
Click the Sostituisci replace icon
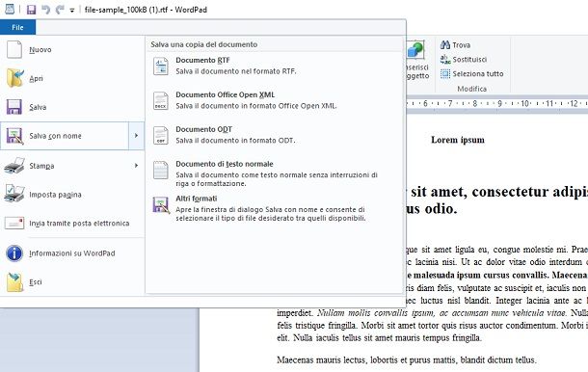[445, 59]
